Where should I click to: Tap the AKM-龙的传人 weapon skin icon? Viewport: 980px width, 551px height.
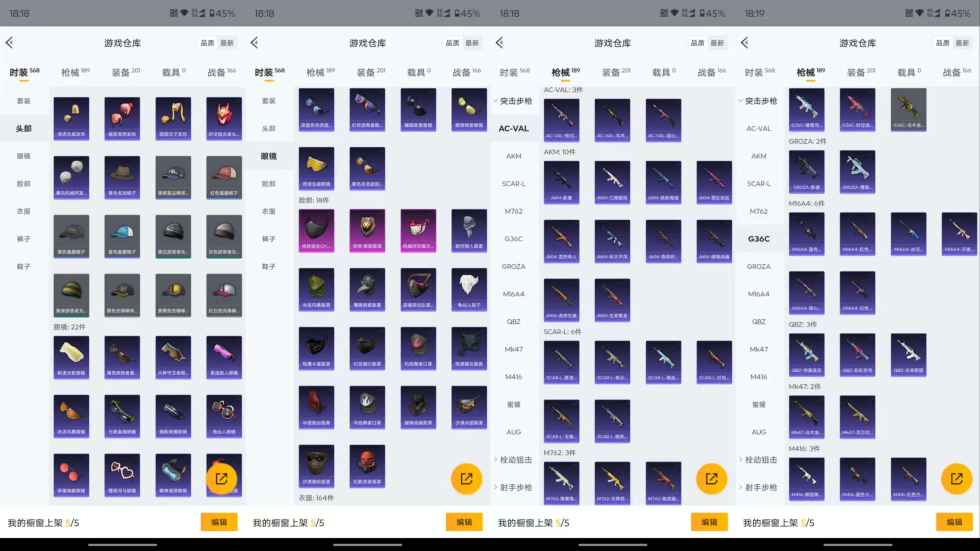pyautogui.click(x=562, y=241)
